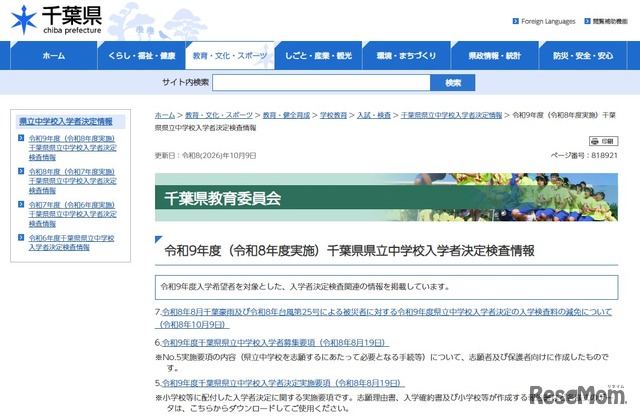Click the note starting with ※No.5実施要項の内容
640x418 pixels.
(x=382, y=362)
